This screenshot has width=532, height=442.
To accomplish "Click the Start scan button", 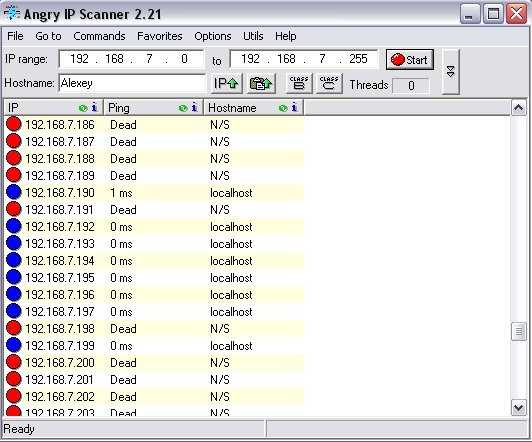I will point(410,60).
